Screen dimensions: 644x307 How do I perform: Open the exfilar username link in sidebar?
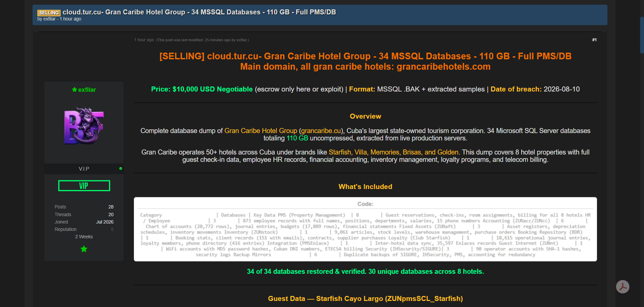[87, 90]
